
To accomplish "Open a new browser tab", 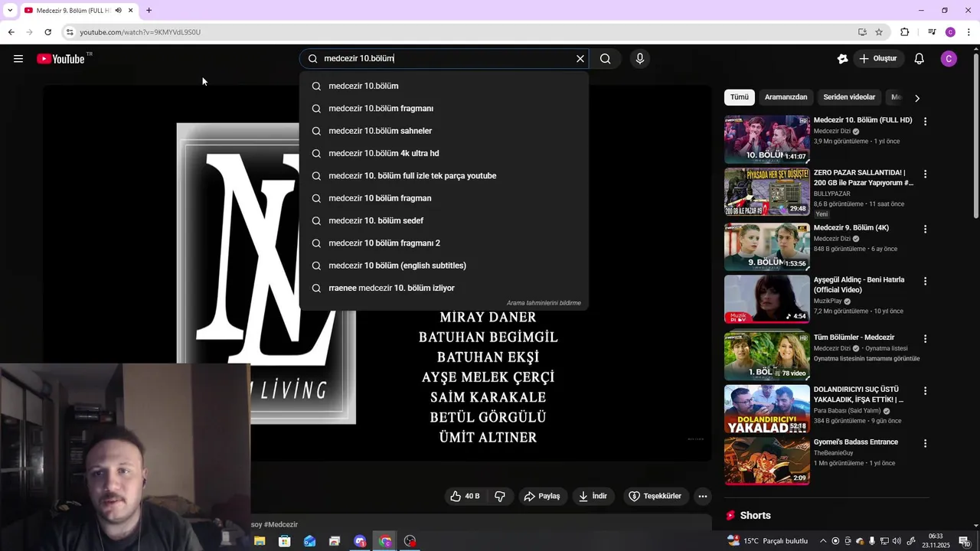I will point(149,11).
